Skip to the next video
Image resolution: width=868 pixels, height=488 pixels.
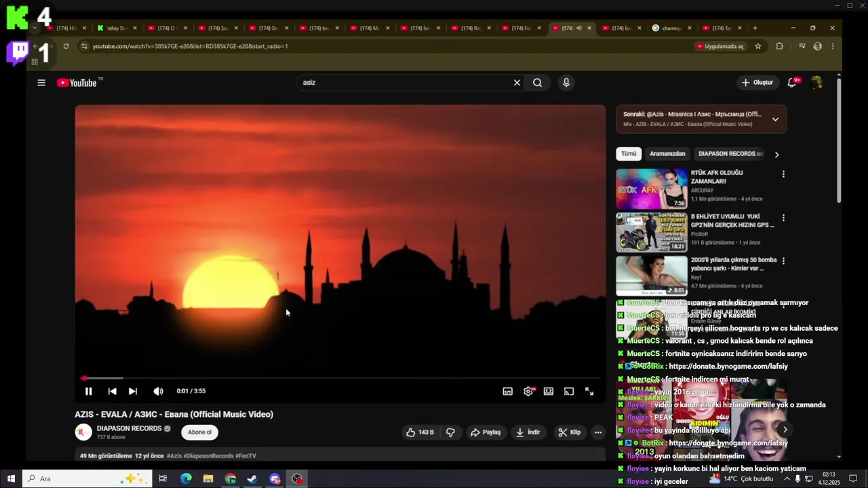pos(133,391)
